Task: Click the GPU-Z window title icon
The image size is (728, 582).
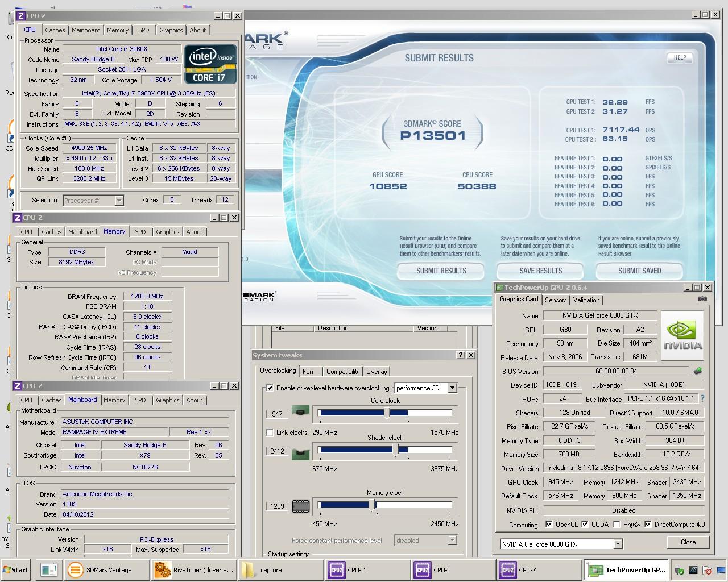Action: click(x=499, y=288)
